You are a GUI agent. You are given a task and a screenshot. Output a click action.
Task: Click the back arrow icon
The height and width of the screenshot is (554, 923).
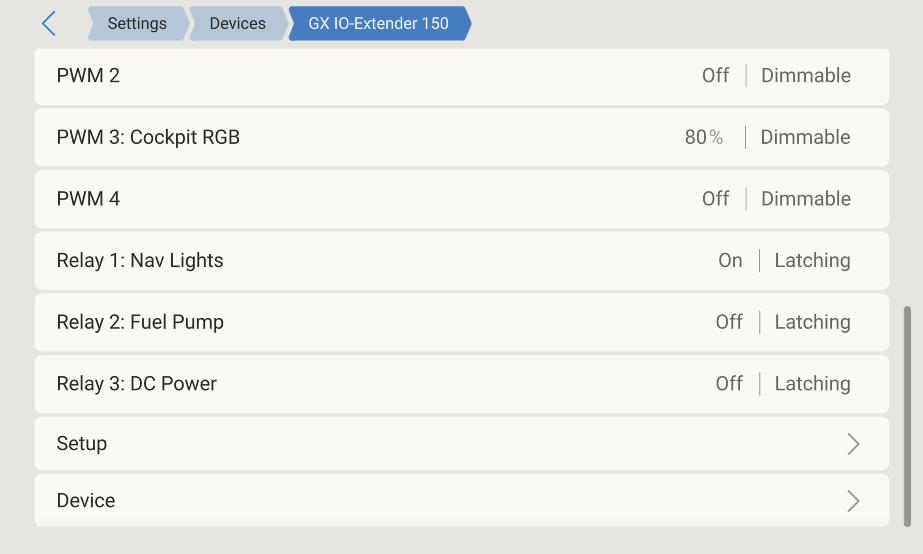(49, 24)
